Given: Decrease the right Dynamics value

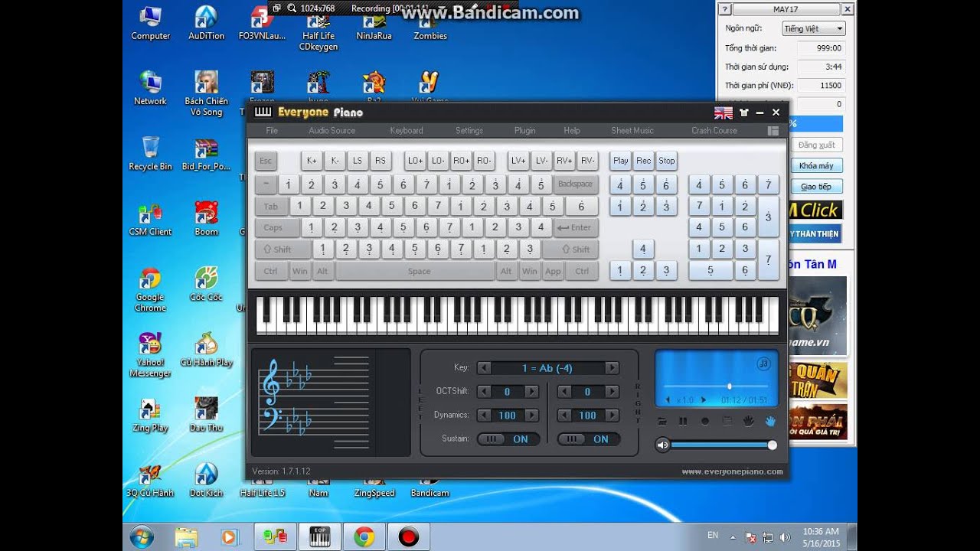Looking at the screenshot, I should click(564, 416).
